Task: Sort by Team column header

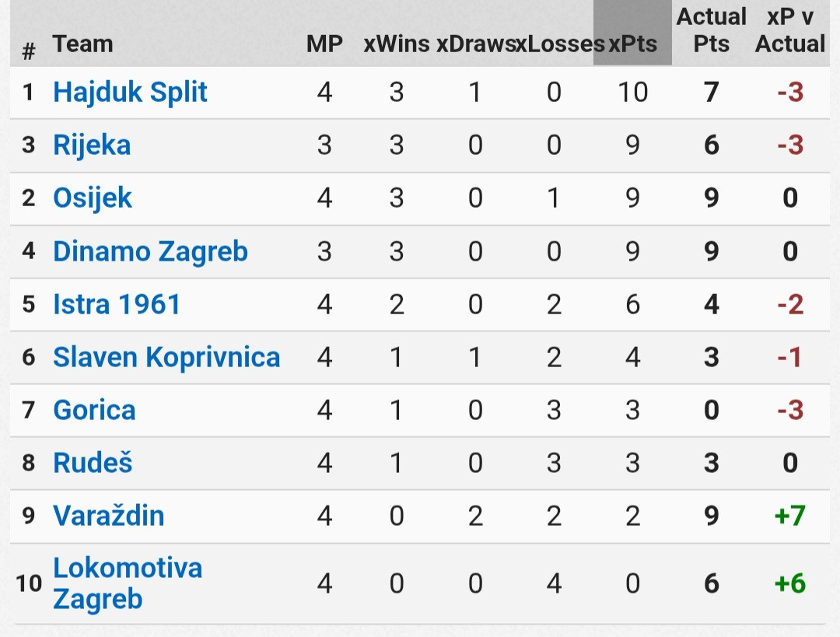Action: (82, 44)
